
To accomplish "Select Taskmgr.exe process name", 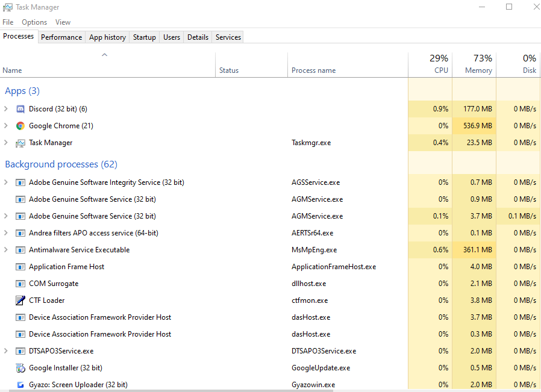I will [311, 143].
